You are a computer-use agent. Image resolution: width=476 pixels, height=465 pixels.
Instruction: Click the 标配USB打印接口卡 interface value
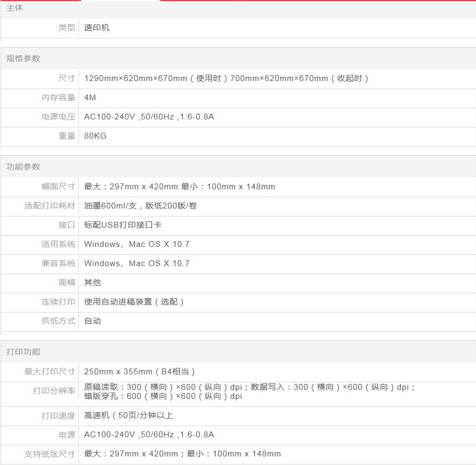pyautogui.click(x=123, y=225)
